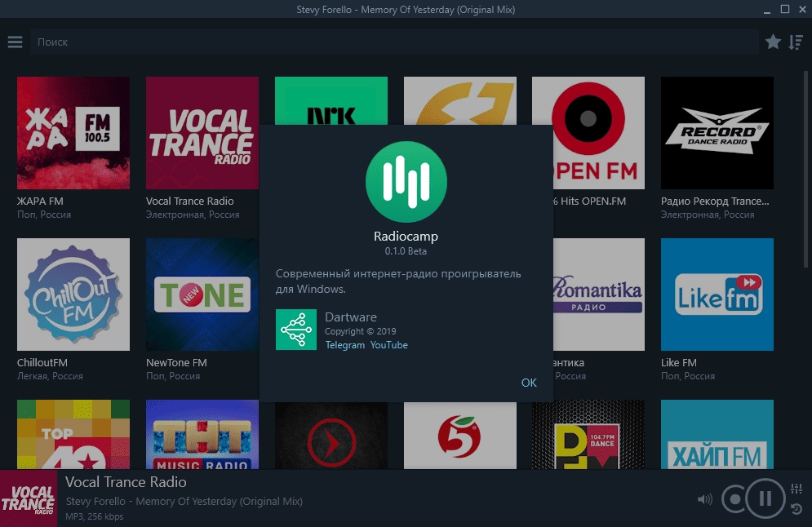812x527 pixels.
Task: Open the YouTube link
Action: tap(389, 345)
